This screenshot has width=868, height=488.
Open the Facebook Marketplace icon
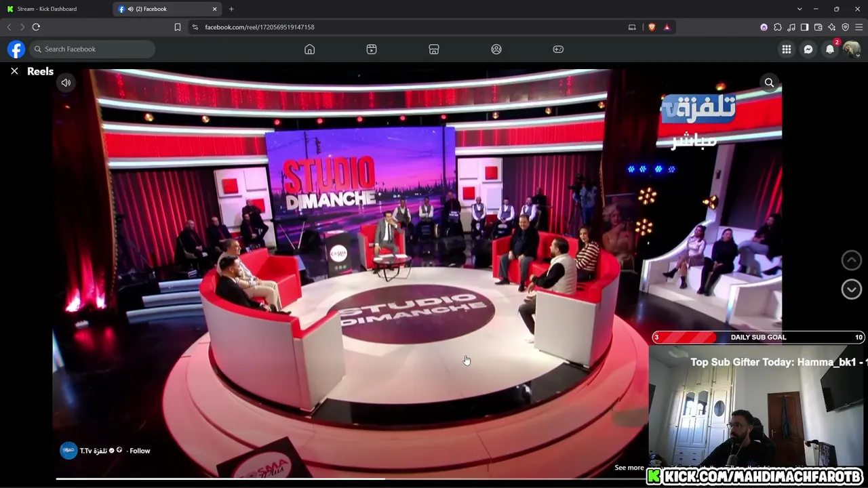click(434, 49)
